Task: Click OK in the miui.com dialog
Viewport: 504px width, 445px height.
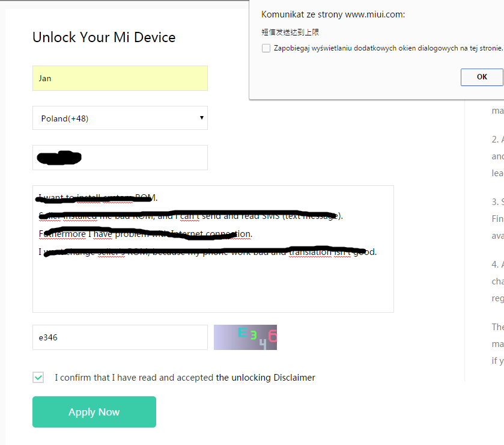Action: 482,77
